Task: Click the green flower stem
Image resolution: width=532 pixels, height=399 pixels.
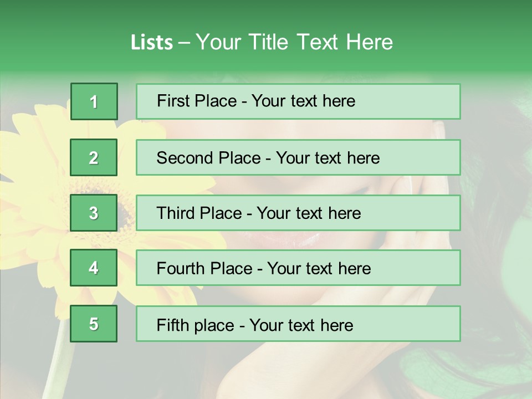Action: click(59, 360)
